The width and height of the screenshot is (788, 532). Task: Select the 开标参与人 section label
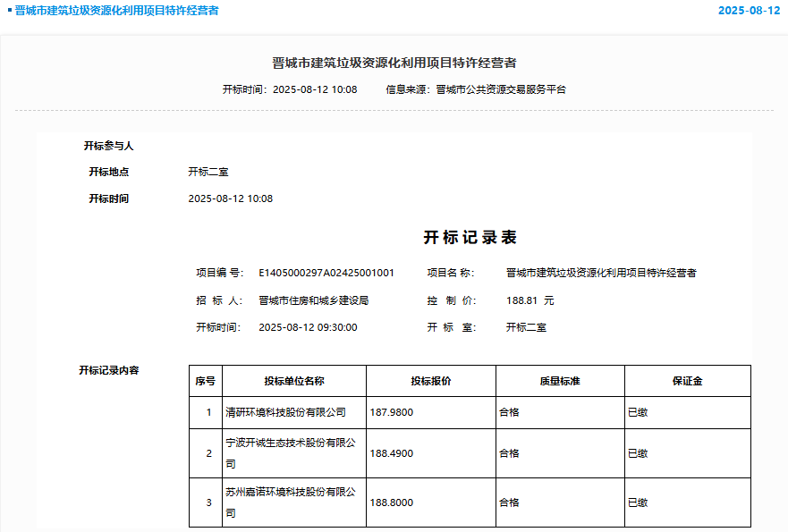[108, 146]
